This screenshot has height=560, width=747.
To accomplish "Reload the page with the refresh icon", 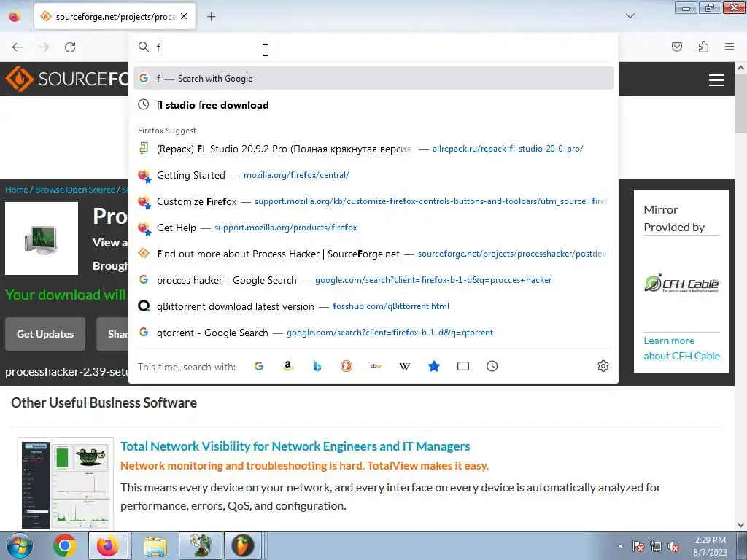I will point(70,47).
